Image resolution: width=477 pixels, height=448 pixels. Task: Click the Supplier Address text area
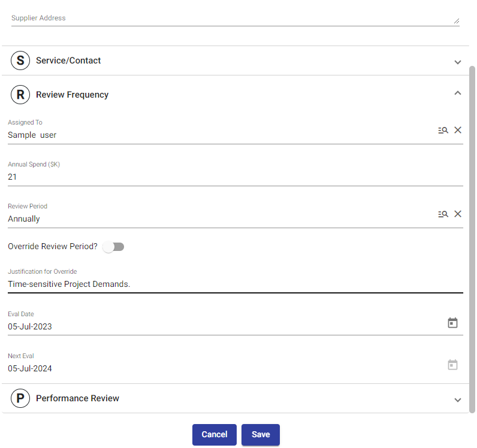(x=234, y=18)
